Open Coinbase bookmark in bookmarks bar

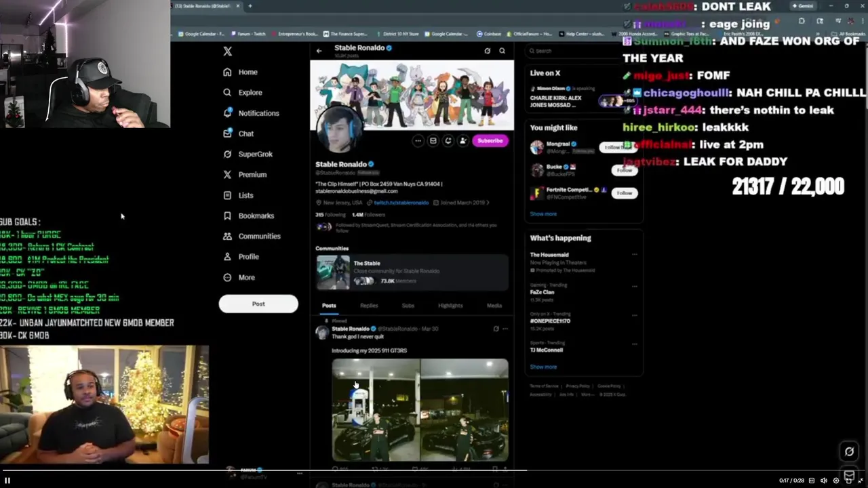pos(488,34)
